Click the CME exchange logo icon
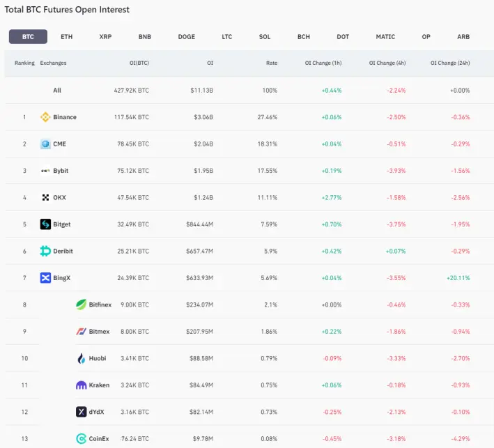This screenshot has width=494, height=448. 45,144
